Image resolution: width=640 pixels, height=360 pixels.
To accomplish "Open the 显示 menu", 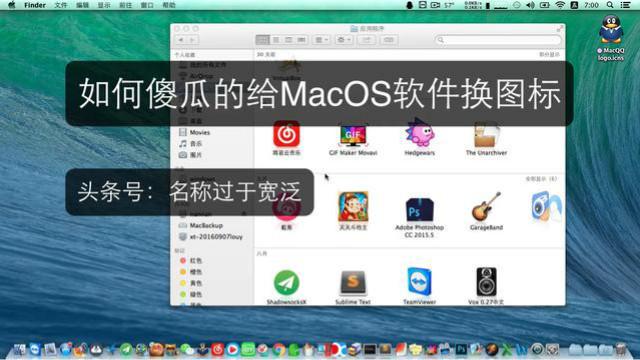I will coord(104,5).
